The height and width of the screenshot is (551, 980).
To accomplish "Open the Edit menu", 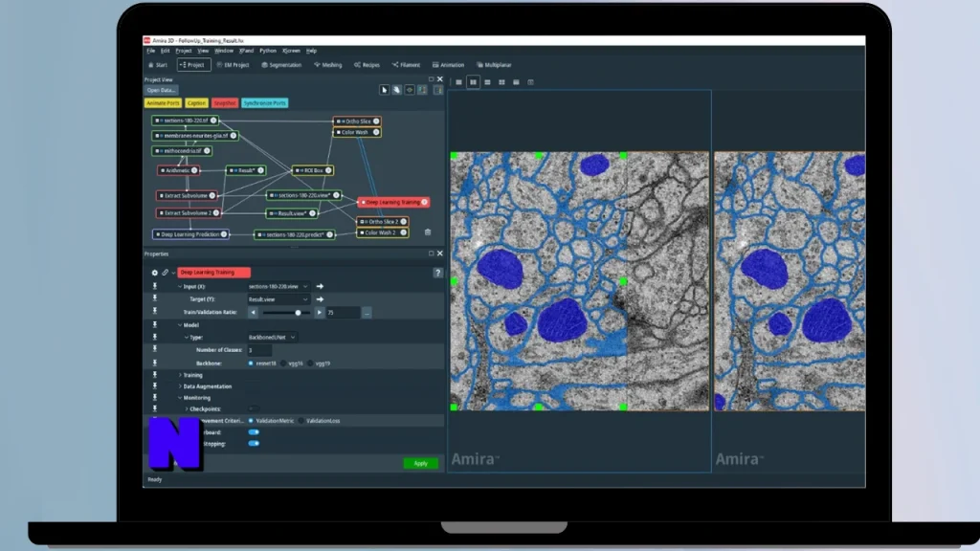I will click(x=165, y=51).
